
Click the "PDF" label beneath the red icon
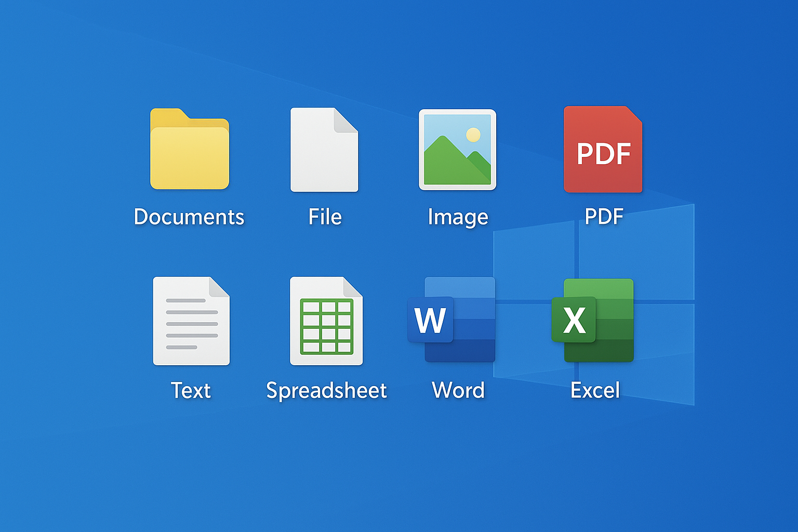604,217
